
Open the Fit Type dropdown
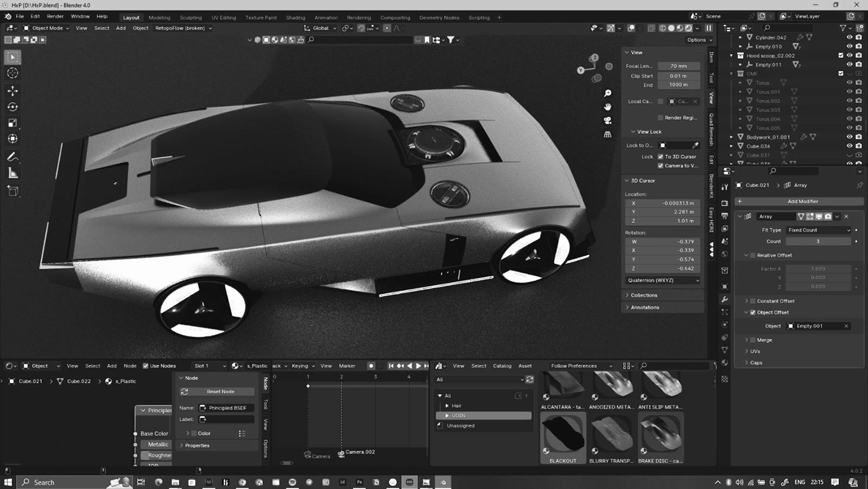point(818,230)
